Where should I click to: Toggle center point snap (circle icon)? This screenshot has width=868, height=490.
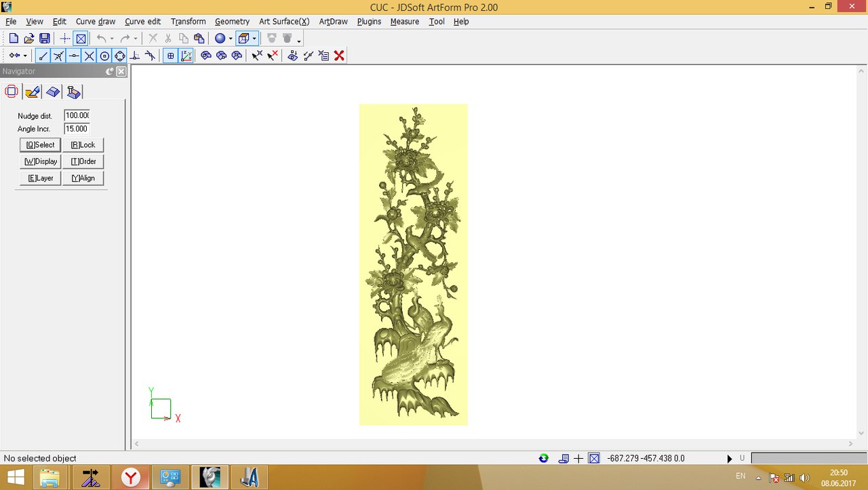click(104, 56)
